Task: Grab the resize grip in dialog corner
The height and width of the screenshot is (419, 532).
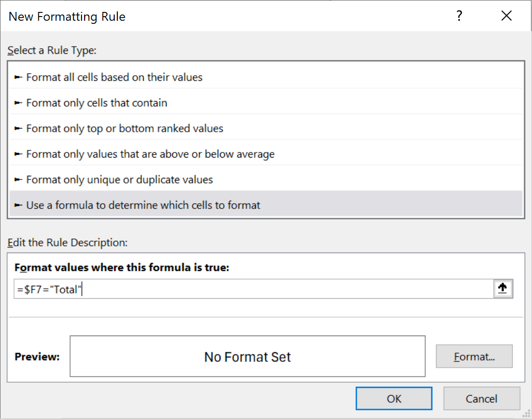Action: pyautogui.click(x=527, y=414)
